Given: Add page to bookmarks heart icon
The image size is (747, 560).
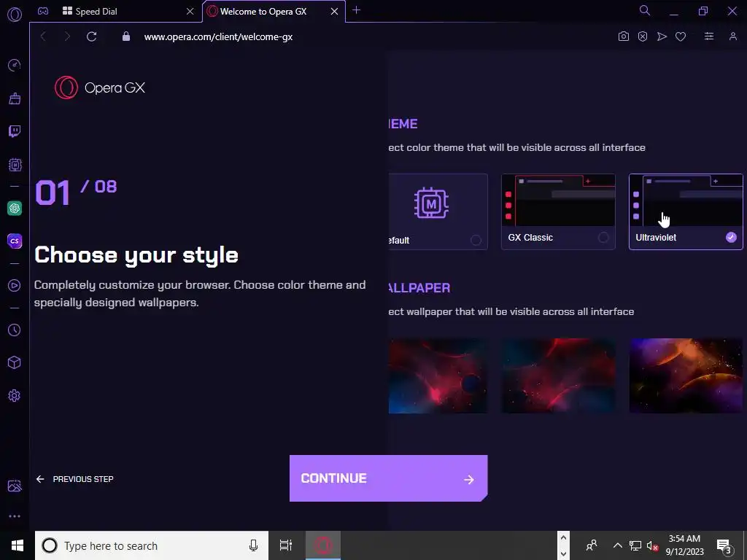Looking at the screenshot, I should tap(681, 36).
